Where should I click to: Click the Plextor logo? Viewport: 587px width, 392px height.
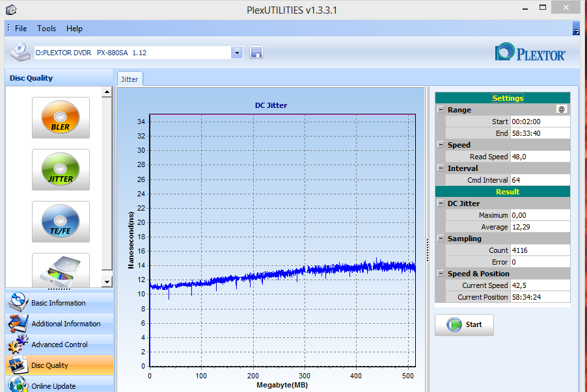coord(530,52)
